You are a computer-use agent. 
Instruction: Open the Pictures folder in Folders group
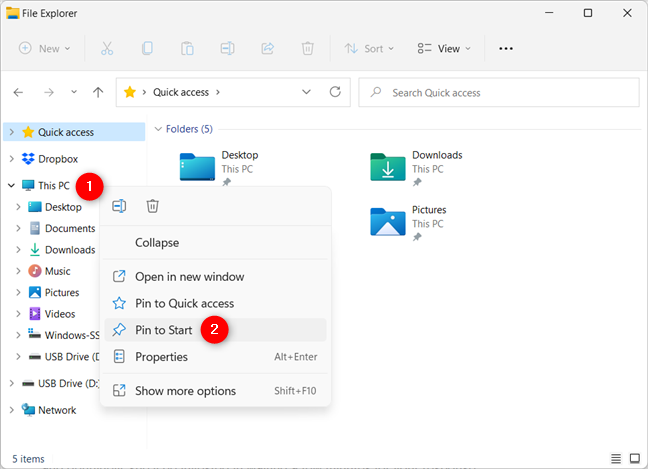[x=408, y=224]
